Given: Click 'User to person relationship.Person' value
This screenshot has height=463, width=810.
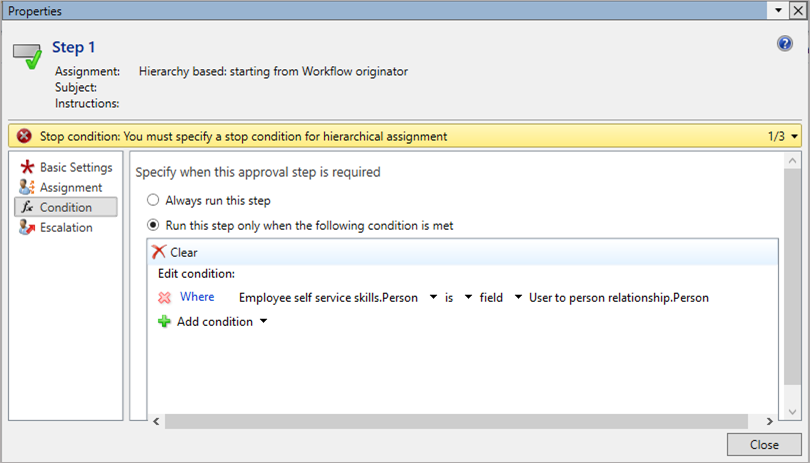Looking at the screenshot, I should pyautogui.click(x=619, y=298).
